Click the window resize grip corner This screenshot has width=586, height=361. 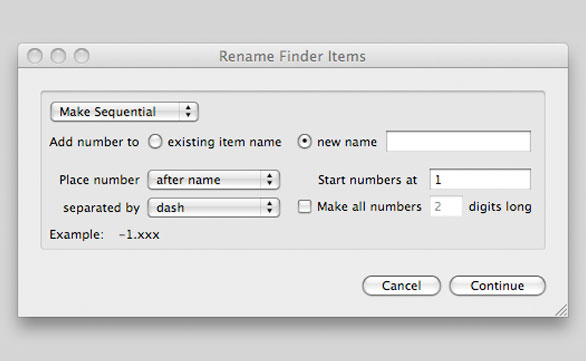point(561,310)
